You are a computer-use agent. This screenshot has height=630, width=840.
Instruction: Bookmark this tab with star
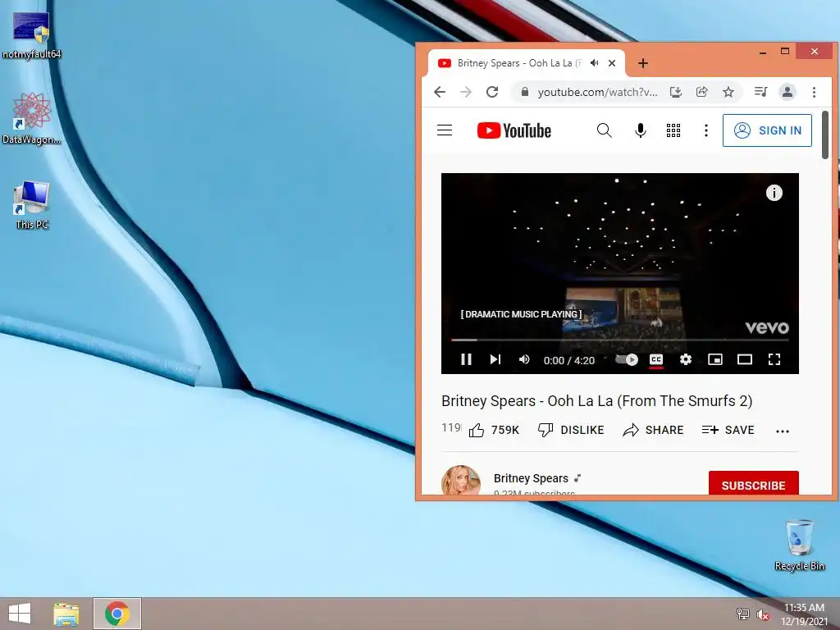(728, 92)
